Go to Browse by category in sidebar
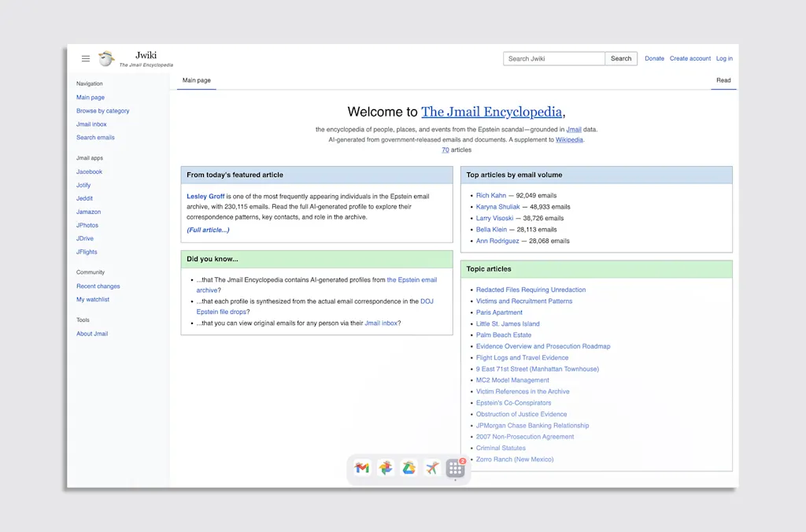Viewport: 806px width, 532px height. (102, 111)
